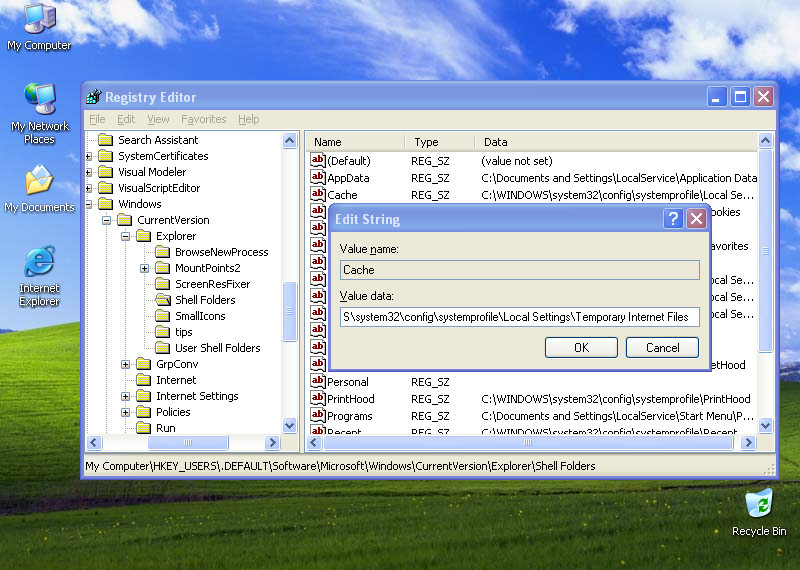Click the AppData data path text
The width and height of the screenshot is (800, 570).
click(619, 178)
